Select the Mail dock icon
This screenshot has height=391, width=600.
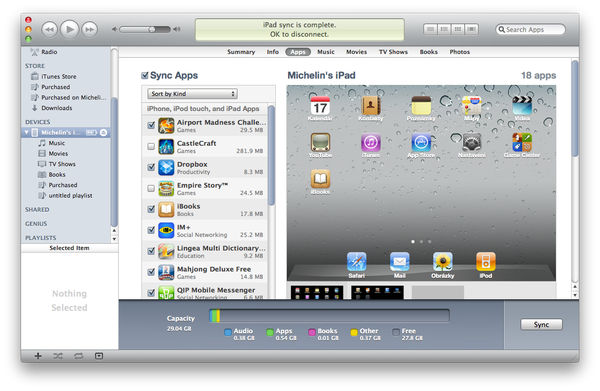399,262
